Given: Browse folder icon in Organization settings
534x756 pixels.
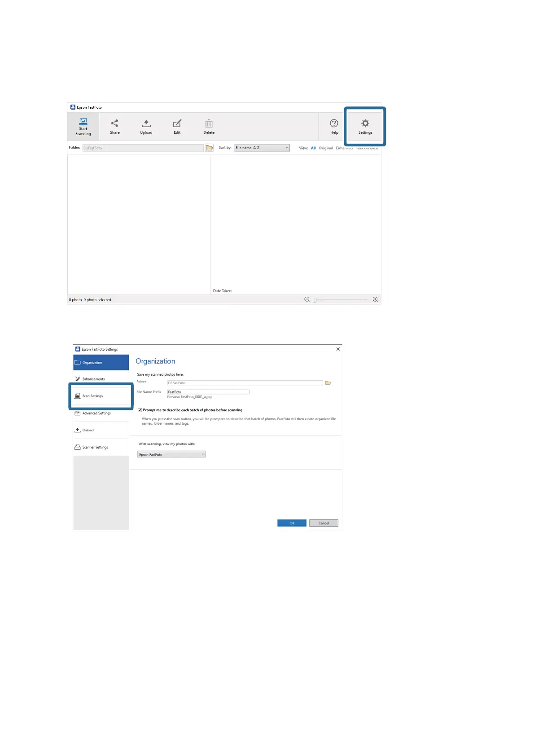Looking at the screenshot, I should [x=328, y=383].
